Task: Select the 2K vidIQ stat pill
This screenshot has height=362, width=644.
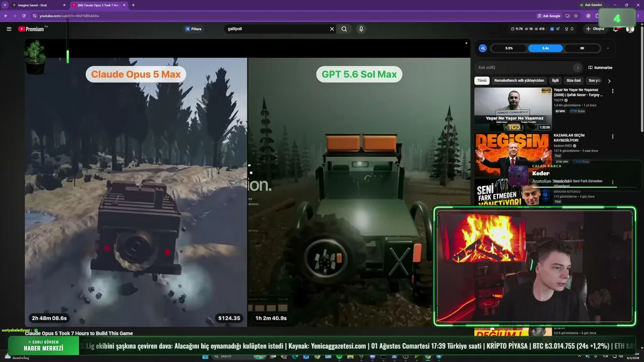Action: pyautogui.click(x=582, y=48)
